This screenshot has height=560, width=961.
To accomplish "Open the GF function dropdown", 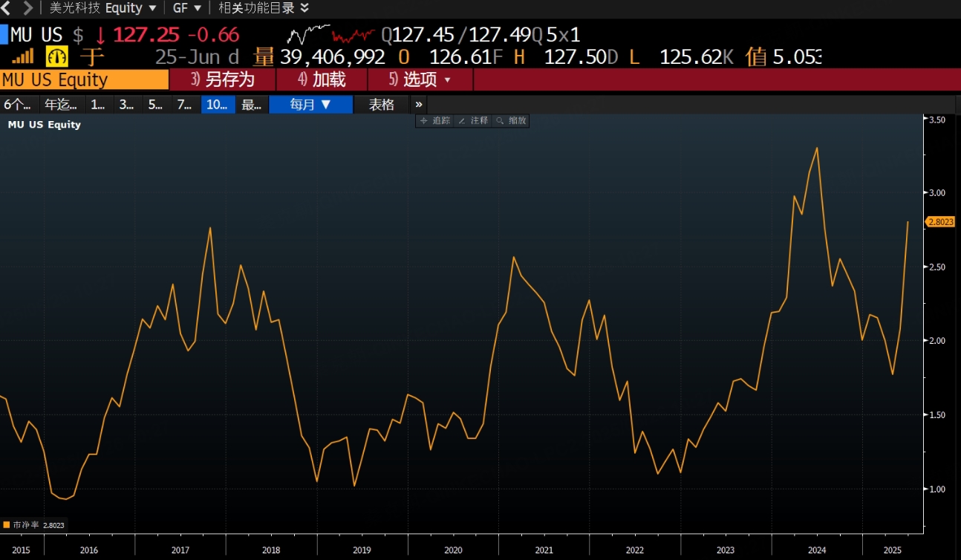I will coord(187,8).
